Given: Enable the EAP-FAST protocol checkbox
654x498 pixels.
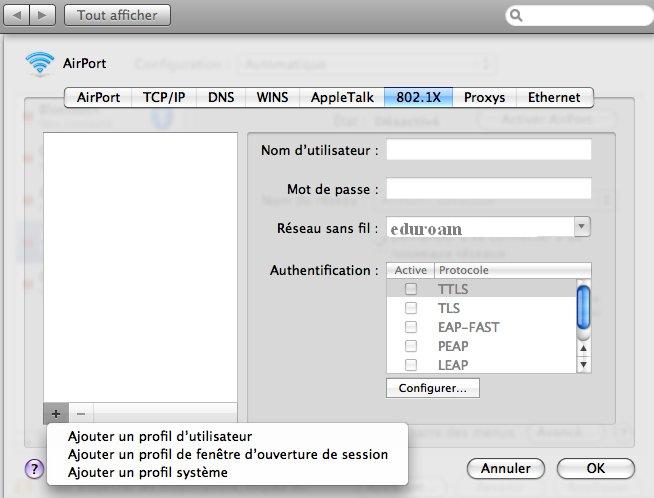Looking at the screenshot, I should pyautogui.click(x=411, y=327).
